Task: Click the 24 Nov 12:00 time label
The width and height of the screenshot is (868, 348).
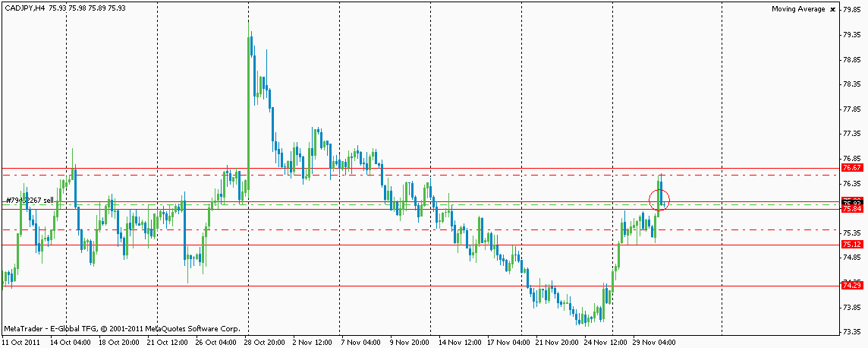Action: [606, 342]
